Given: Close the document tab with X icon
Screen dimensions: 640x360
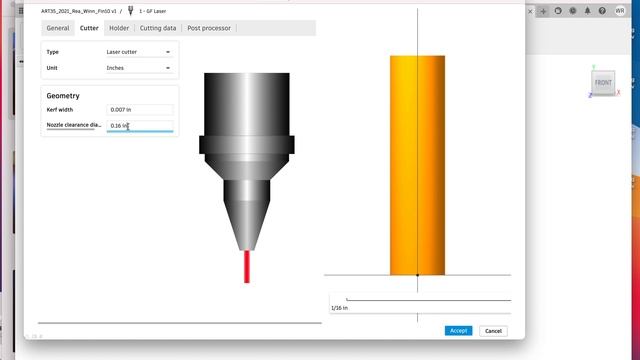Looking at the screenshot, I should pos(530,11).
